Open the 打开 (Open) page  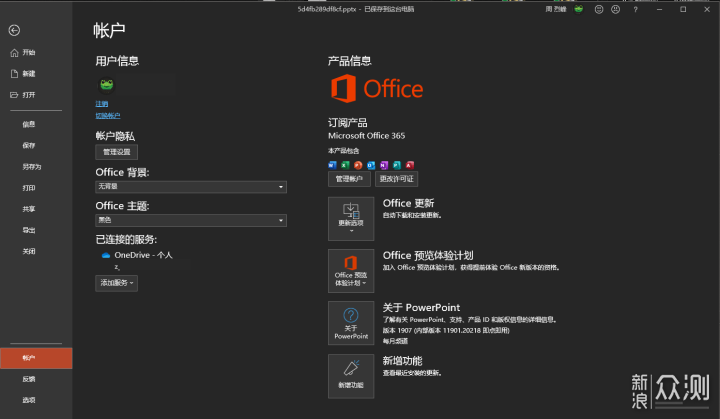click(x=23, y=95)
